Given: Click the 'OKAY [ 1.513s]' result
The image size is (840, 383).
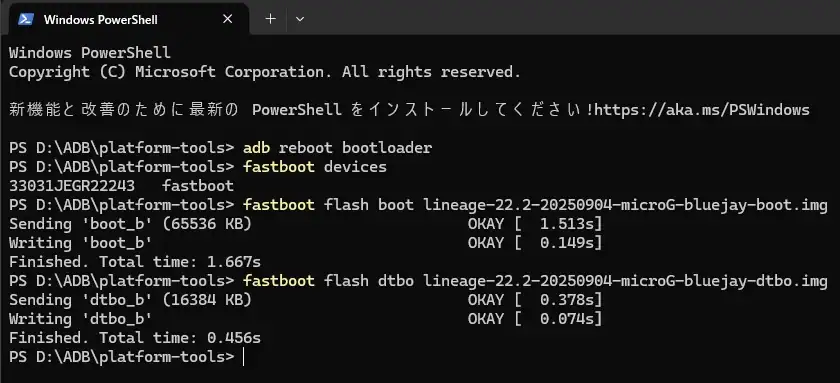Looking at the screenshot, I should coord(535,224).
